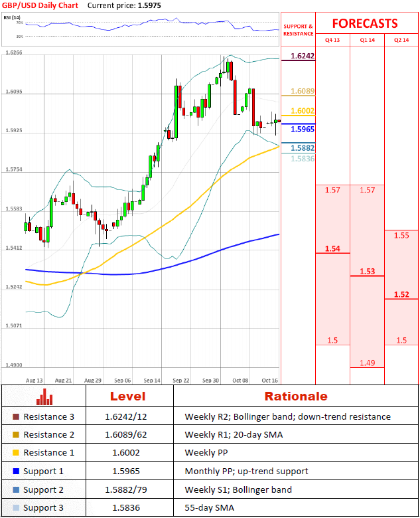420x518 pixels.
Task: Click the FORECASTS heading
Action: [x=365, y=23]
